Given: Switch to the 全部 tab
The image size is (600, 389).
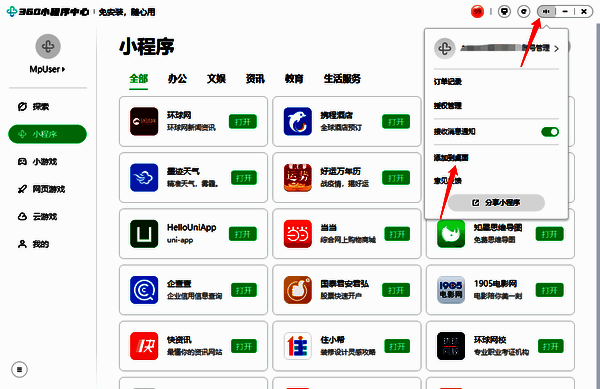Looking at the screenshot, I should pyautogui.click(x=139, y=79).
